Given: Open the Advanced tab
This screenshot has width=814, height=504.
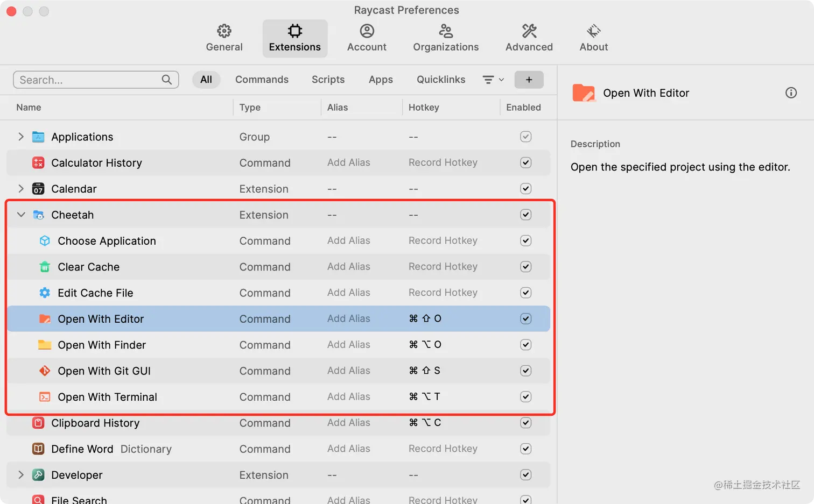Looking at the screenshot, I should click(x=529, y=38).
